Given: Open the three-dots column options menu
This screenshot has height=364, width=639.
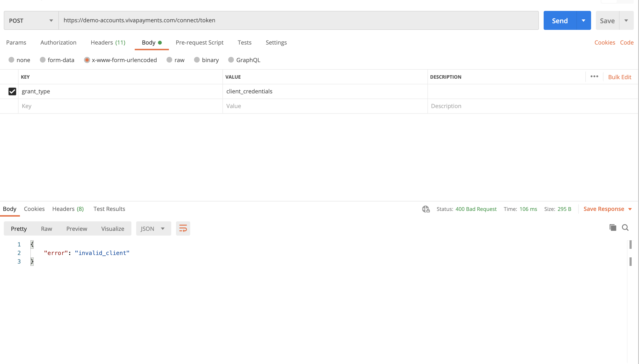Looking at the screenshot, I should pos(594,77).
